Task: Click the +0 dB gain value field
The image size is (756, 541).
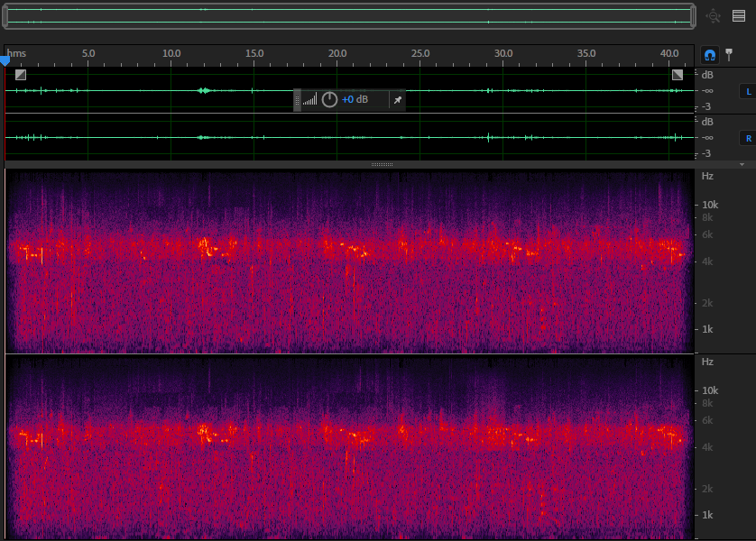Action: (355, 100)
